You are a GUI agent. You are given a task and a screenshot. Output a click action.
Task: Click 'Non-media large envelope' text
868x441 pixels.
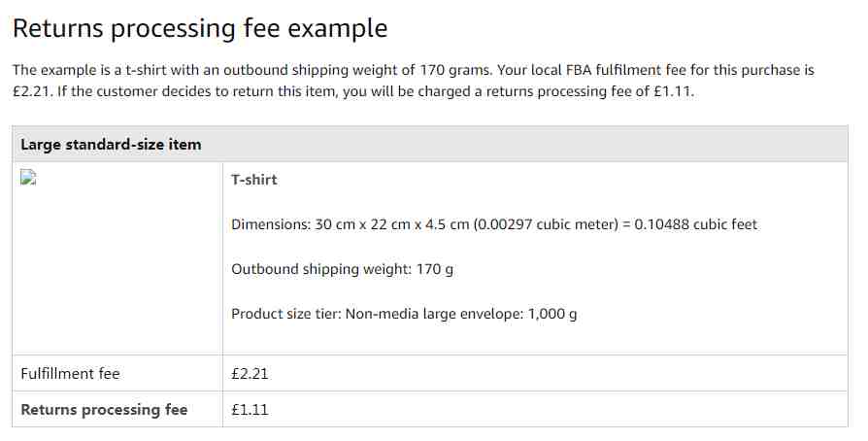[x=432, y=314]
